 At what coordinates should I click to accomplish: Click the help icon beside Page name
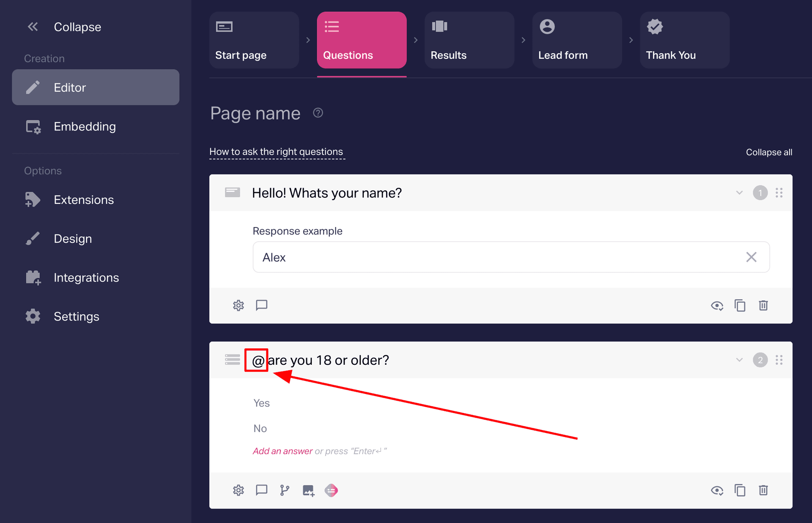pos(318,113)
